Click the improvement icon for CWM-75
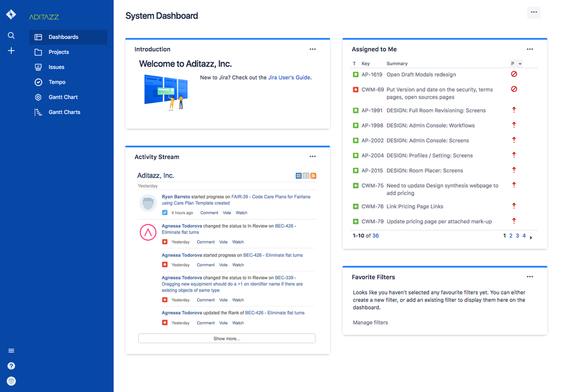Viewport: 564px width, 392px height. point(355,186)
